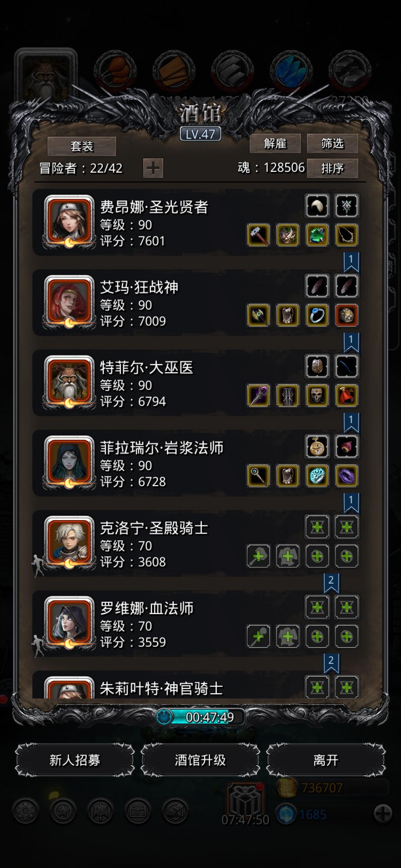Tap the 00:47:49 countdown timer bar

(x=200, y=717)
